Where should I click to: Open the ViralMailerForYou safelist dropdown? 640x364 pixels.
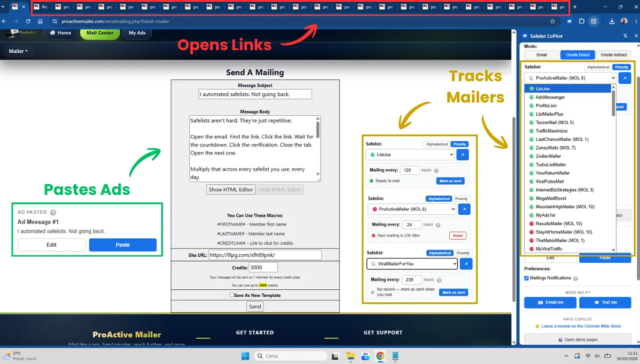pyautogui.click(x=412, y=264)
